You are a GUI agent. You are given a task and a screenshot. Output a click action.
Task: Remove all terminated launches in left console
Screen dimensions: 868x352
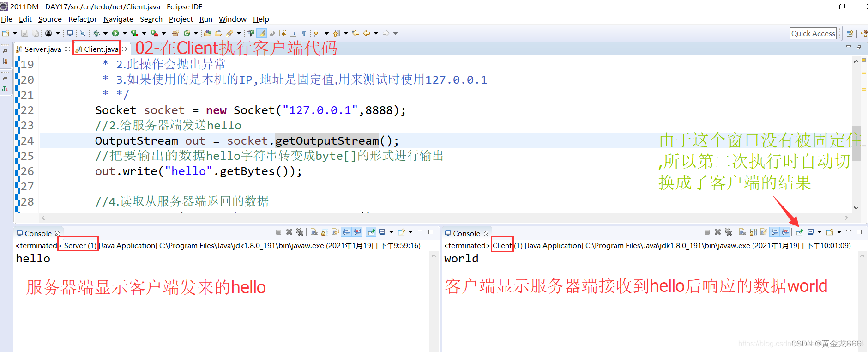300,232
